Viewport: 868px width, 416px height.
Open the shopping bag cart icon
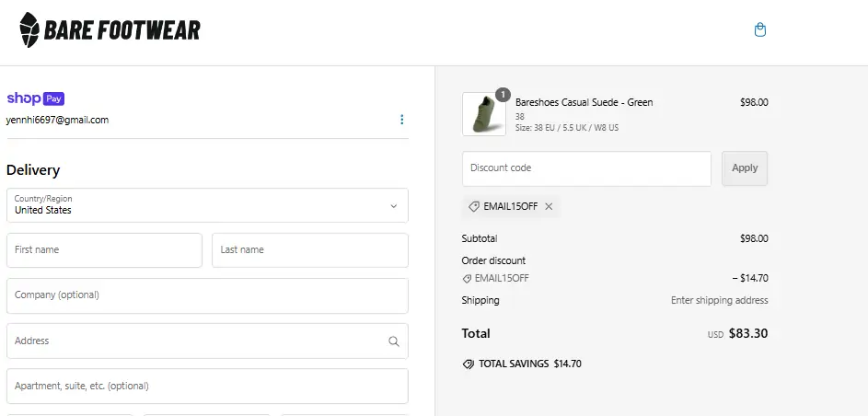click(x=759, y=30)
